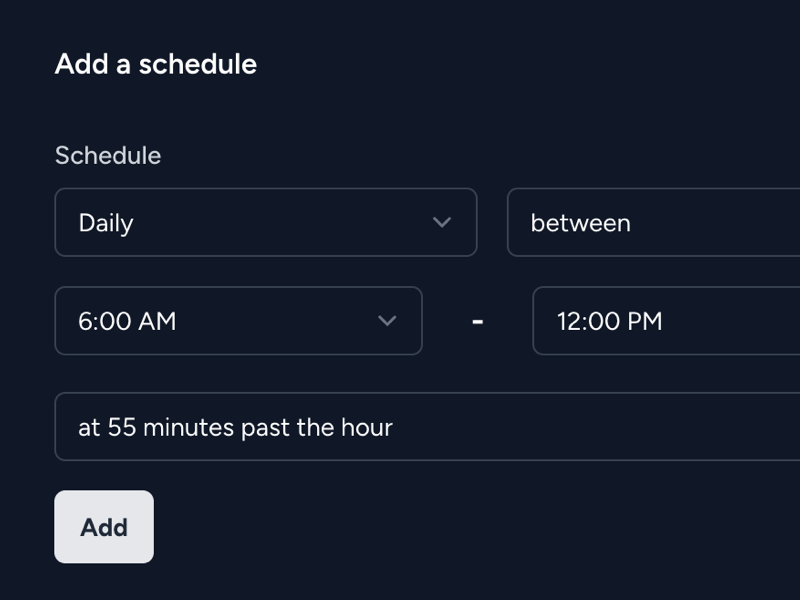Viewport: 800px width, 600px height.
Task: Click the chevron arrow beside 6:00 AM
Action: 387,321
